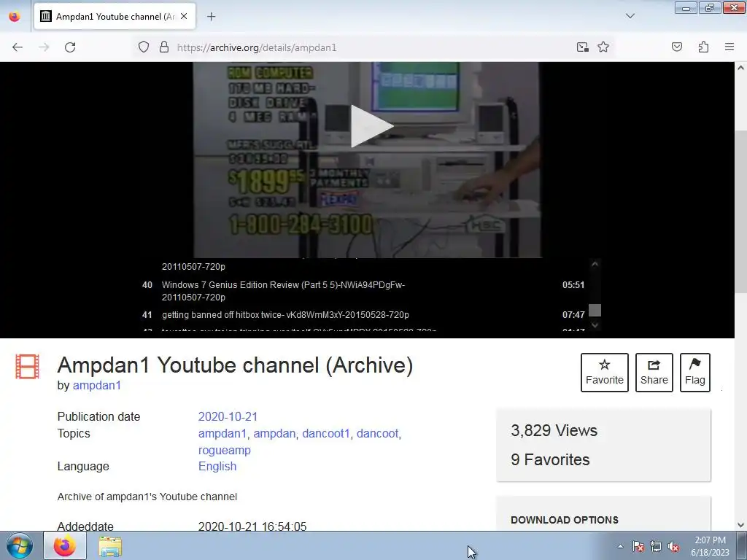Click the muted volume tray icon

point(673,546)
